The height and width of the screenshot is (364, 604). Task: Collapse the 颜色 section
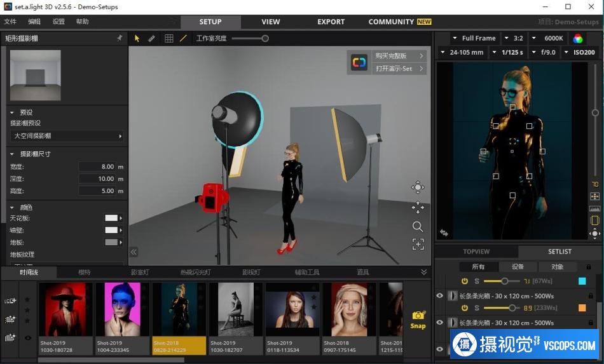[x=12, y=207]
